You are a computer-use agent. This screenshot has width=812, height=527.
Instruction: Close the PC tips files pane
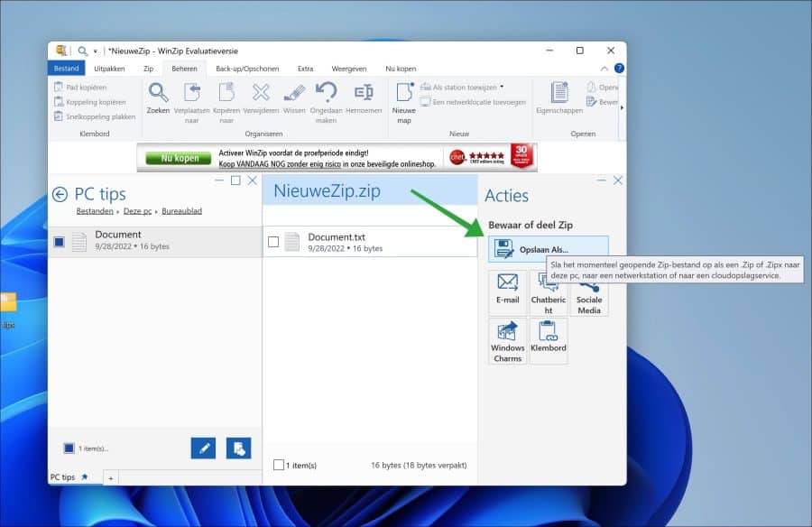pos(253,180)
